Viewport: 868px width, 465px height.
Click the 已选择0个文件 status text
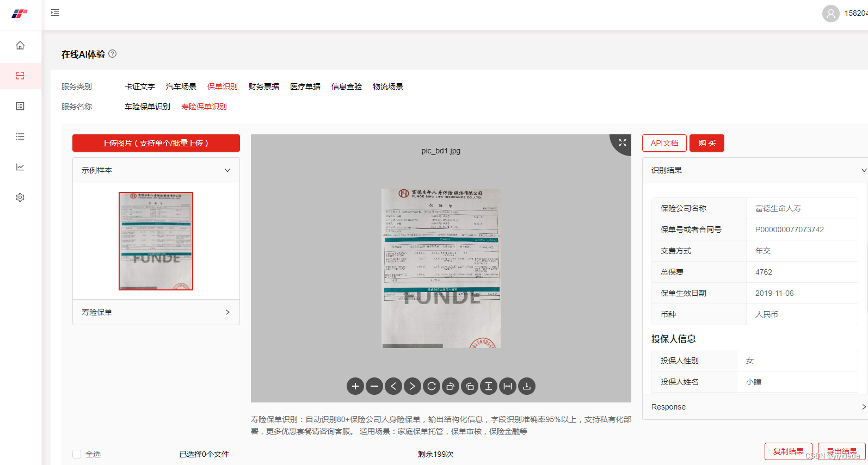(204, 454)
